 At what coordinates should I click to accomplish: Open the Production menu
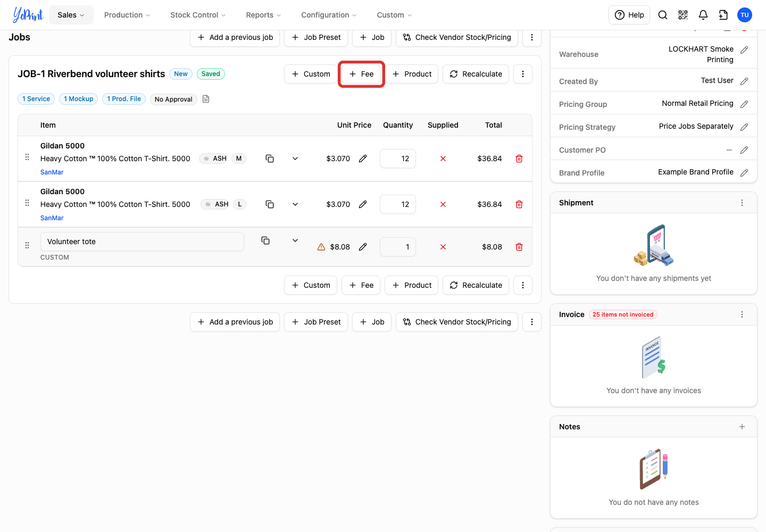coord(127,15)
